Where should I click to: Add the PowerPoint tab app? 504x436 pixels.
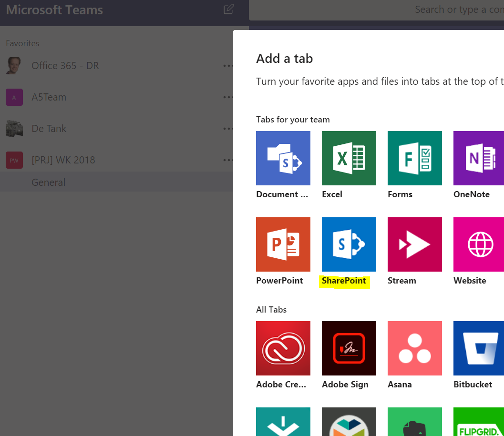click(x=283, y=244)
